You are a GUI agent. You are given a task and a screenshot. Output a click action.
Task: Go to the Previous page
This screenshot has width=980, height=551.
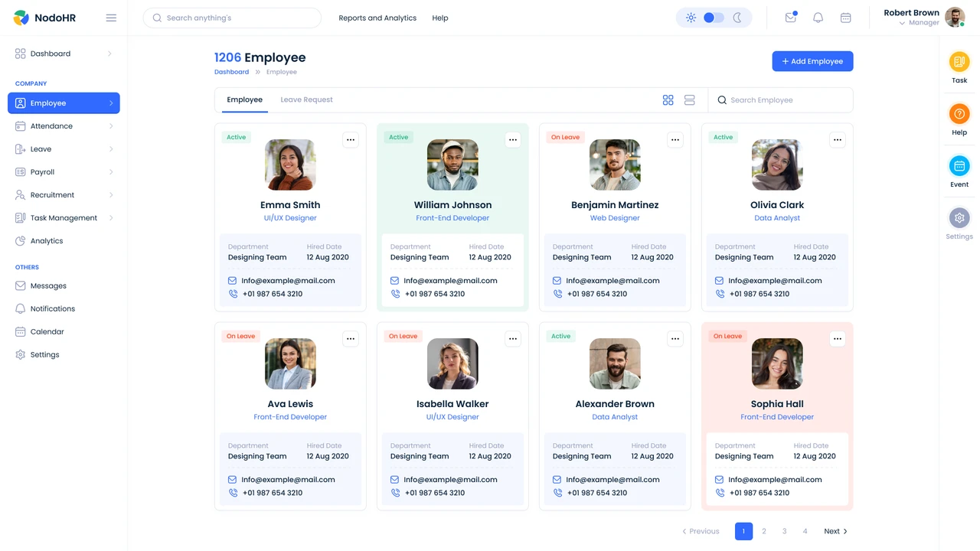pos(701,531)
